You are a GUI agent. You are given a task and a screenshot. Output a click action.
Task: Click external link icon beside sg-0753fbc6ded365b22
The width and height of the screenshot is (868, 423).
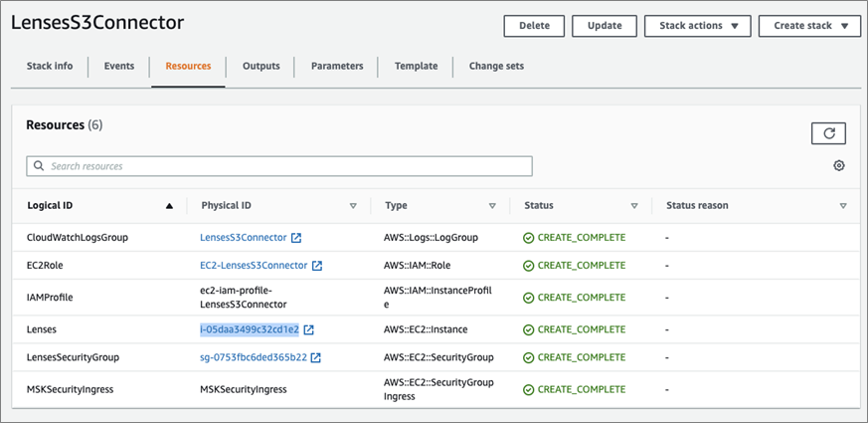315,357
